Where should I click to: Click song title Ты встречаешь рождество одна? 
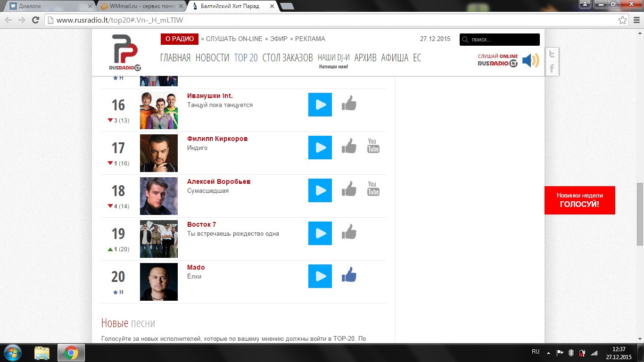pyautogui.click(x=233, y=234)
